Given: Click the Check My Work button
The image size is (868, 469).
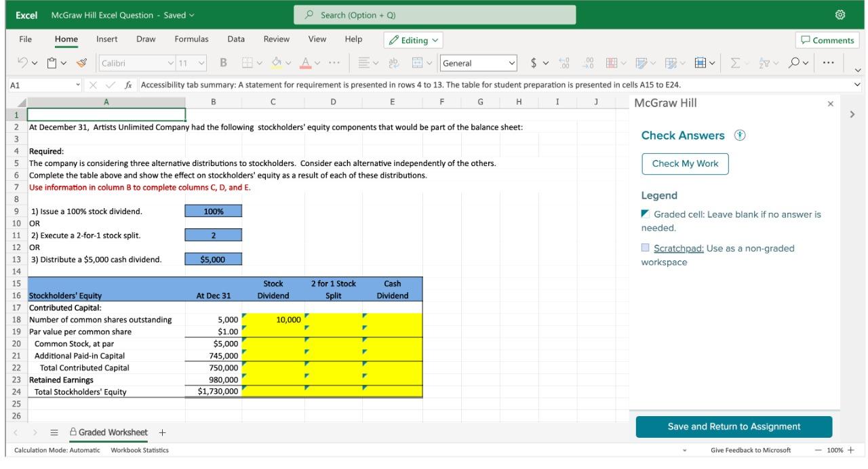Looking at the screenshot, I should 685,164.
